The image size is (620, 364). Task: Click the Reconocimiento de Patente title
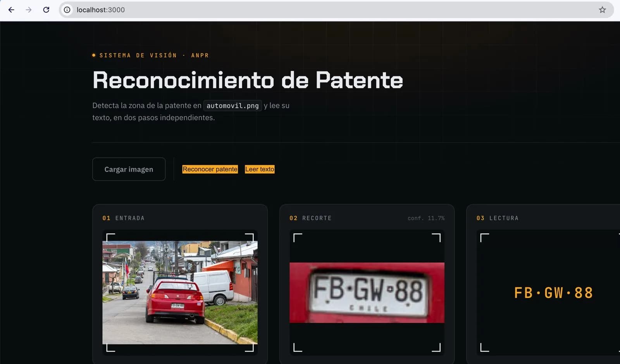point(248,80)
